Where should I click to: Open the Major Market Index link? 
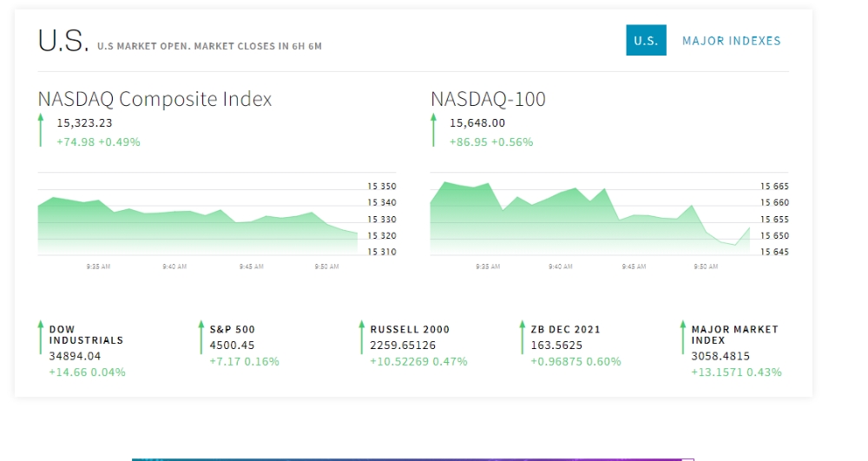734,335
